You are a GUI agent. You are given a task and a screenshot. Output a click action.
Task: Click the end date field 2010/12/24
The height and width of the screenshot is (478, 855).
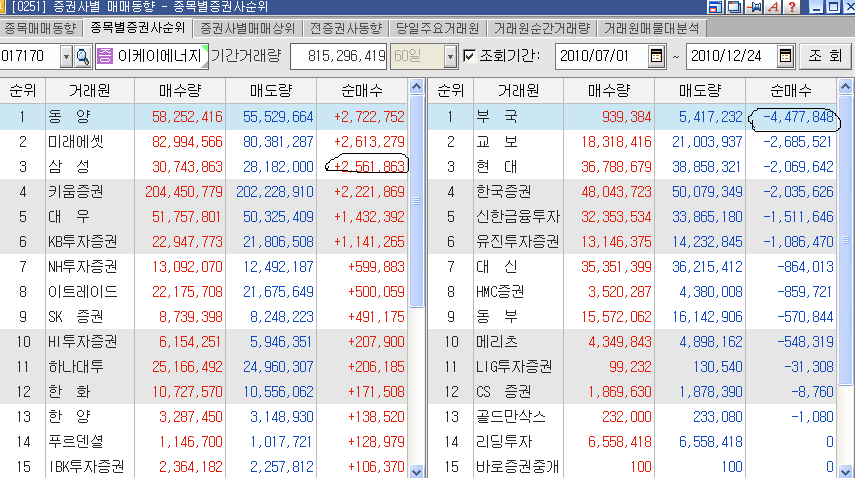(x=731, y=56)
